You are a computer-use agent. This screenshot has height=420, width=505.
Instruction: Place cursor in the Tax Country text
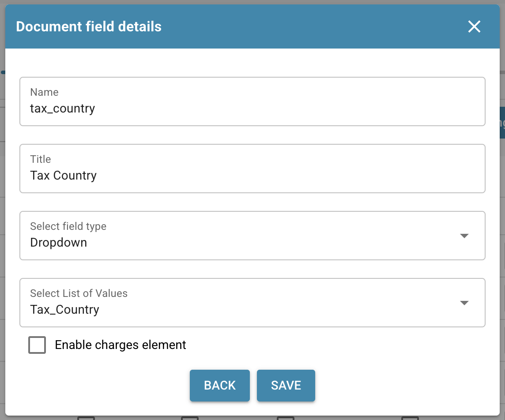coord(63,176)
